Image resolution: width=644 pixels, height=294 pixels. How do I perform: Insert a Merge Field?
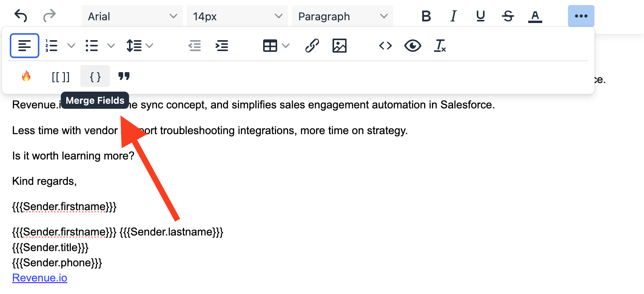95,76
